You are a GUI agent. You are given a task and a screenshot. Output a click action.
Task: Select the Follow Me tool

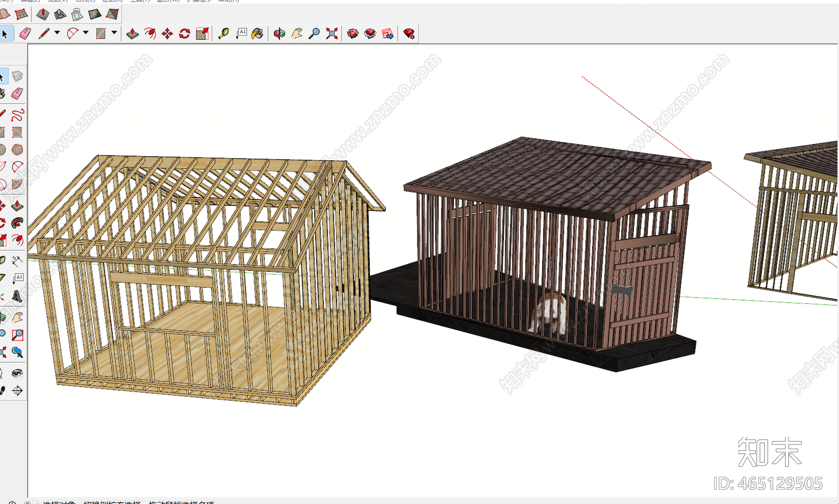[17, 223]
